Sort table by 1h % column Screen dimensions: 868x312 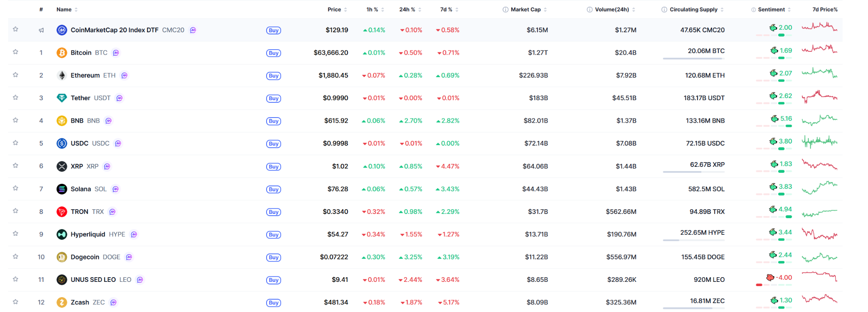tap(376, 9)
